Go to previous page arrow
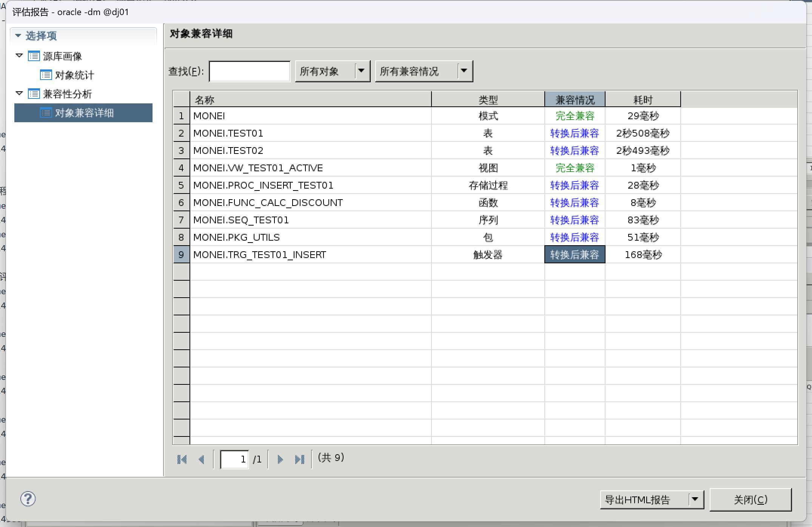812x527 pixels. (x=202, y=459)
